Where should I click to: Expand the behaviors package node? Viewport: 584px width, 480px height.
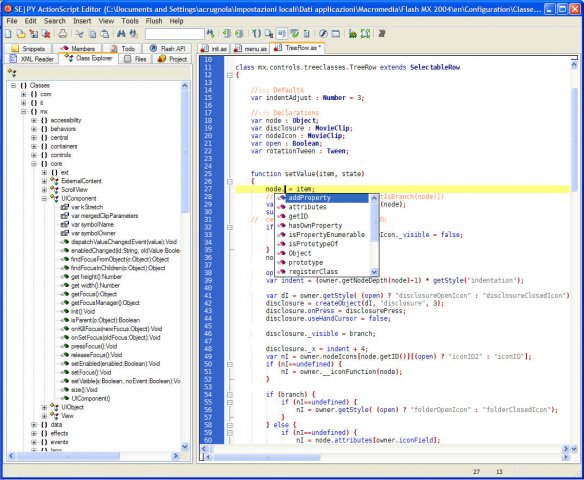pos(34,129)
